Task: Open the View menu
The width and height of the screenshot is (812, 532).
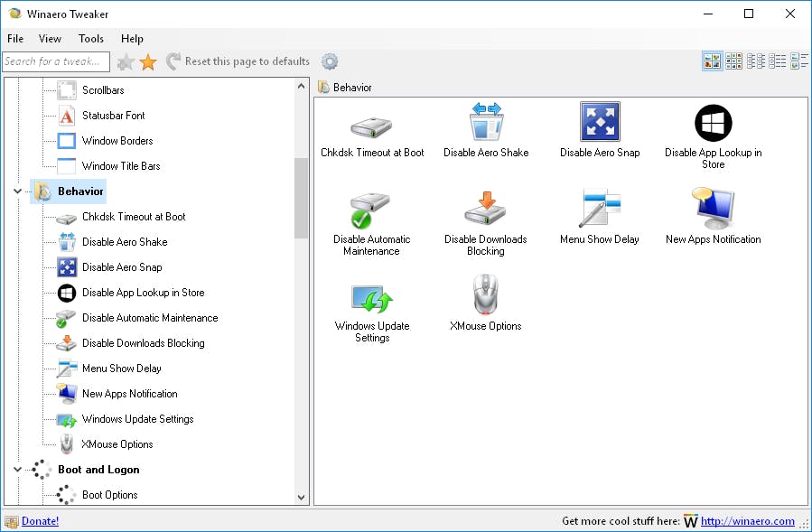Action: [x=50, y=39]
